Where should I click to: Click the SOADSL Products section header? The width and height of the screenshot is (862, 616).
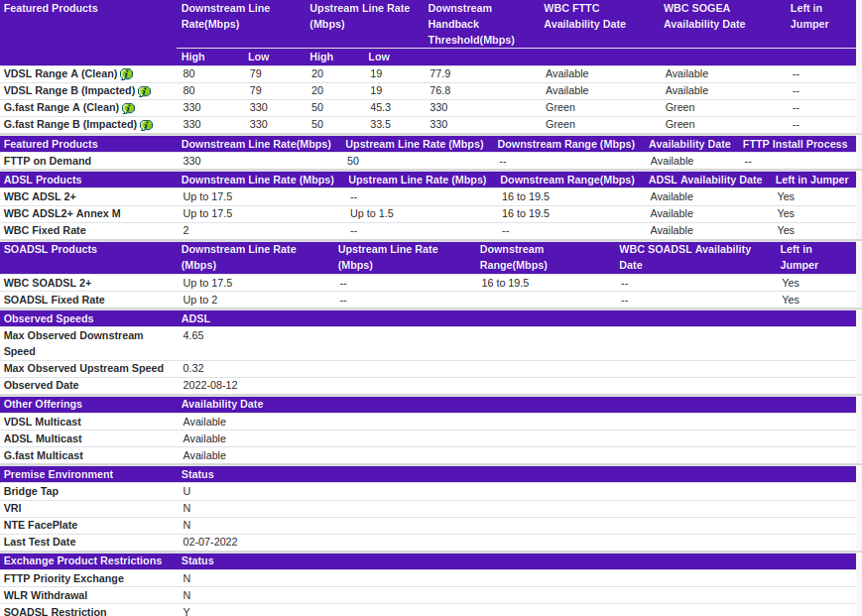(x=51, y=249)
